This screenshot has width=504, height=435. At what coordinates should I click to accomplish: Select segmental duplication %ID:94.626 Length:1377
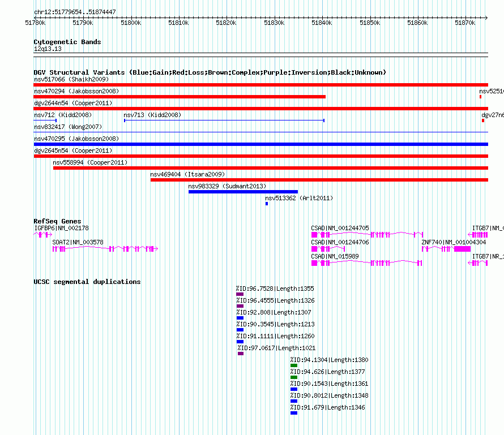point(294,377)
